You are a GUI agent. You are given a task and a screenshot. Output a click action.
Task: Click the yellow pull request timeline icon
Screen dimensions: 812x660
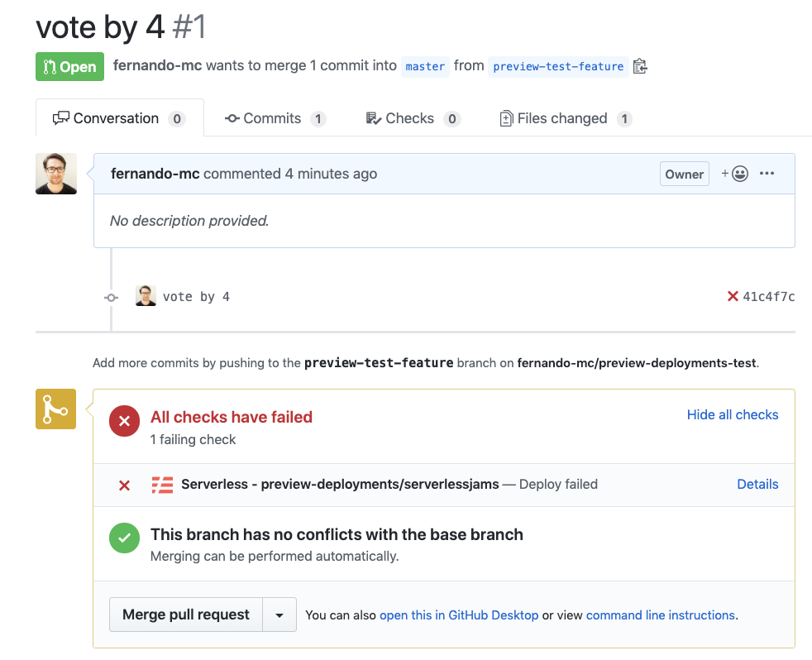tap(55, 409)
